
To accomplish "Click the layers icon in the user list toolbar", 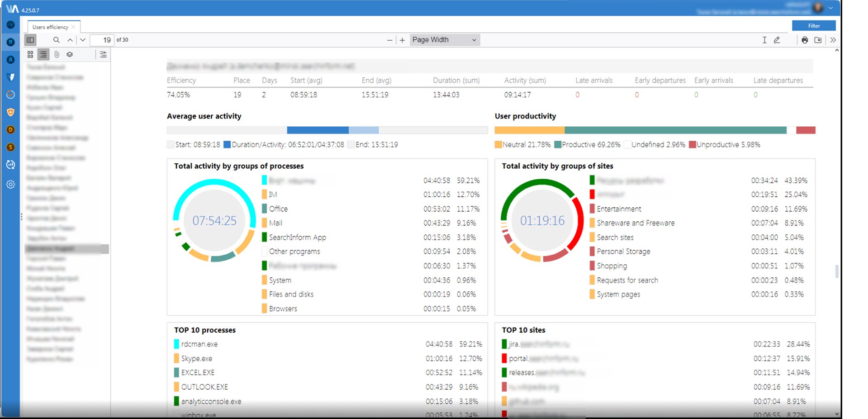I will (x=69, y=54).
